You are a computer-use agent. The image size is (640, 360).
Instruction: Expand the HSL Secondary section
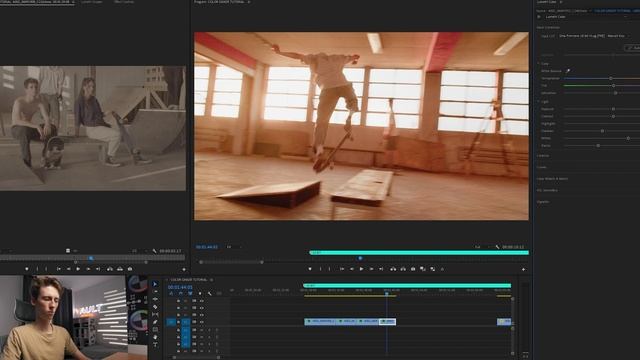547,190
